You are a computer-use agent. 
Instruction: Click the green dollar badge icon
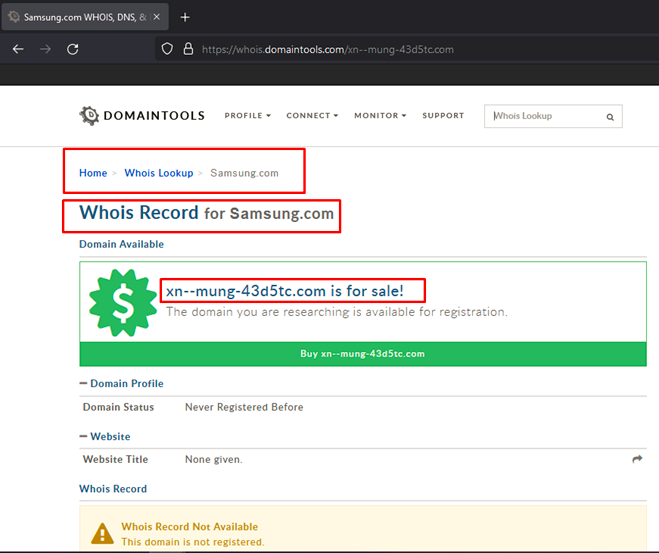click(123, 303)
